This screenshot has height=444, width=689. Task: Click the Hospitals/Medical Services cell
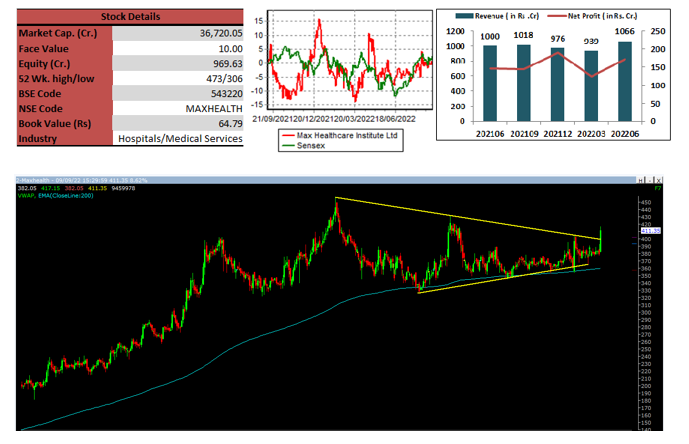click(x=180, y=138)
